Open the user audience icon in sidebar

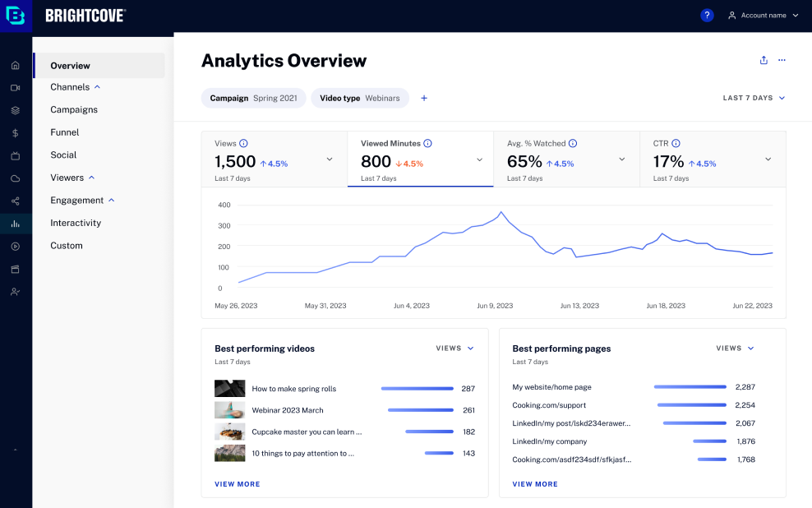[x=16, y=292]
